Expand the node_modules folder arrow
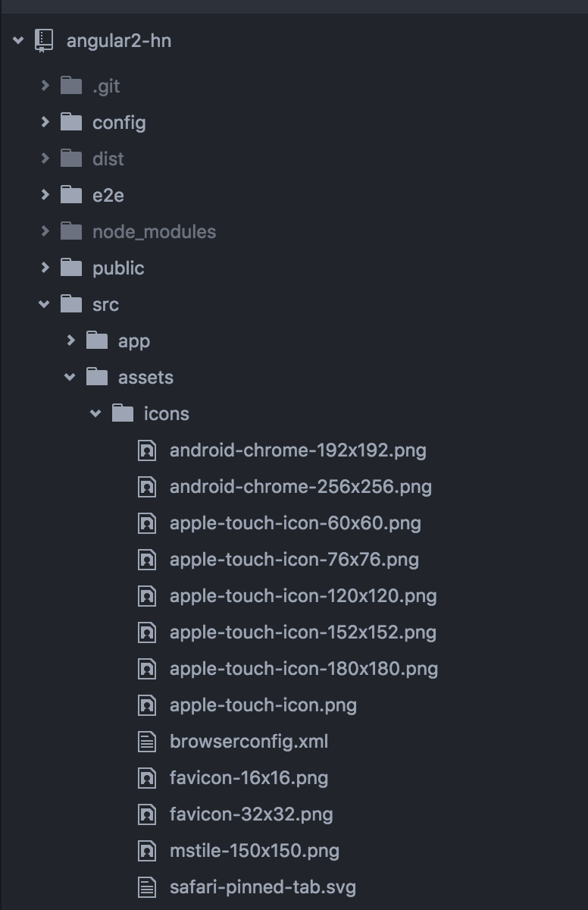The width and height of the screenshot is (588, 910). click(45, 231)
